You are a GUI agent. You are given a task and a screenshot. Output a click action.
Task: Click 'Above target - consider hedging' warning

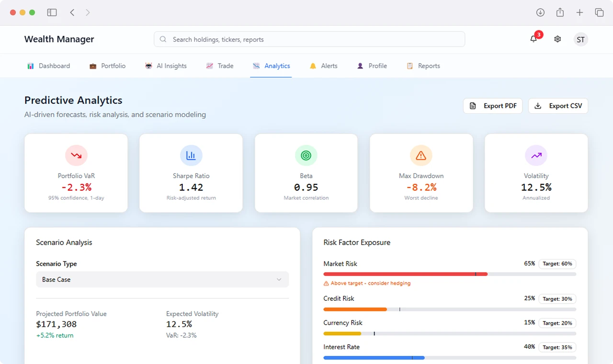tap(367, 283)
